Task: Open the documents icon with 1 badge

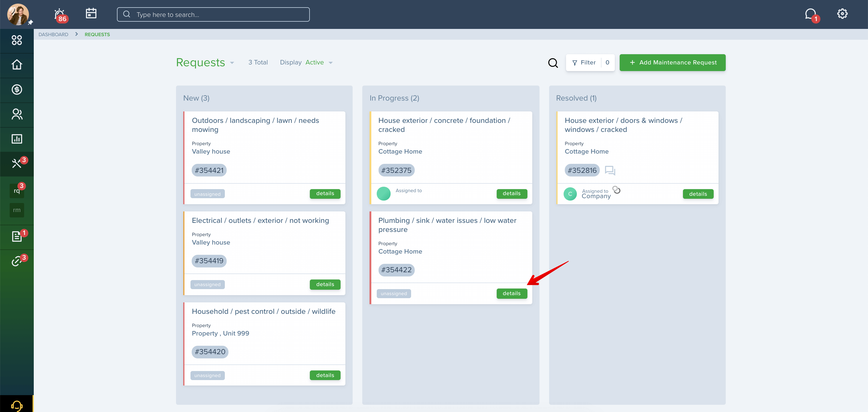Action: 17,237
